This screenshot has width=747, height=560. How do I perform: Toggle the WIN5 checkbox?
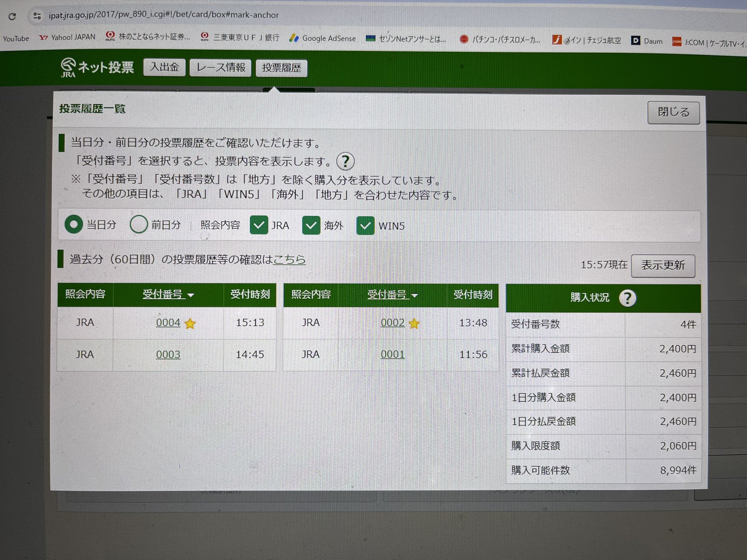(365, 226)
